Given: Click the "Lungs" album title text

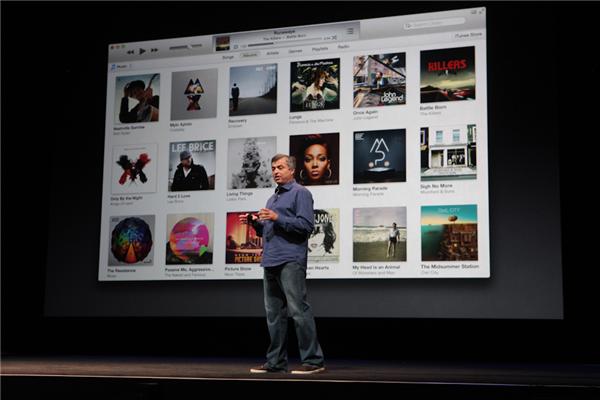Looking at the screenshot, I should (x=295, y=118).
